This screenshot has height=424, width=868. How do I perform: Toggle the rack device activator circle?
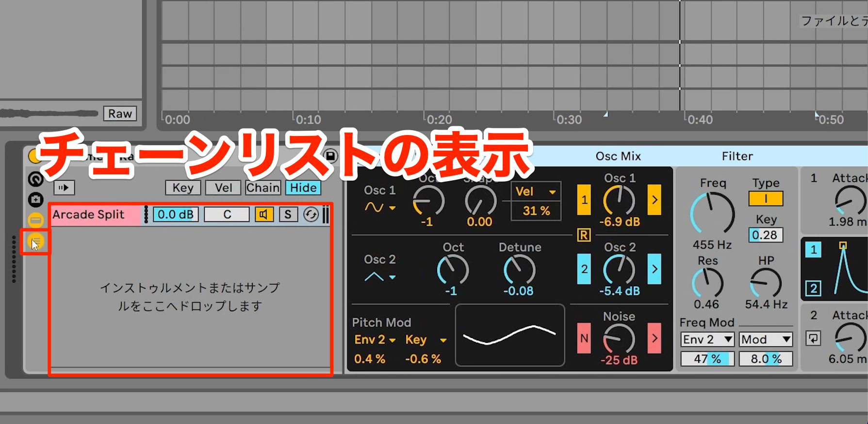[x=34, y=156]
